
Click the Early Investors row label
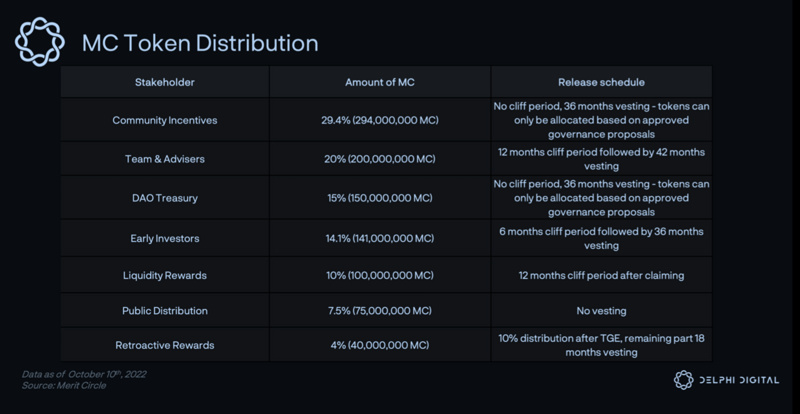165,237
